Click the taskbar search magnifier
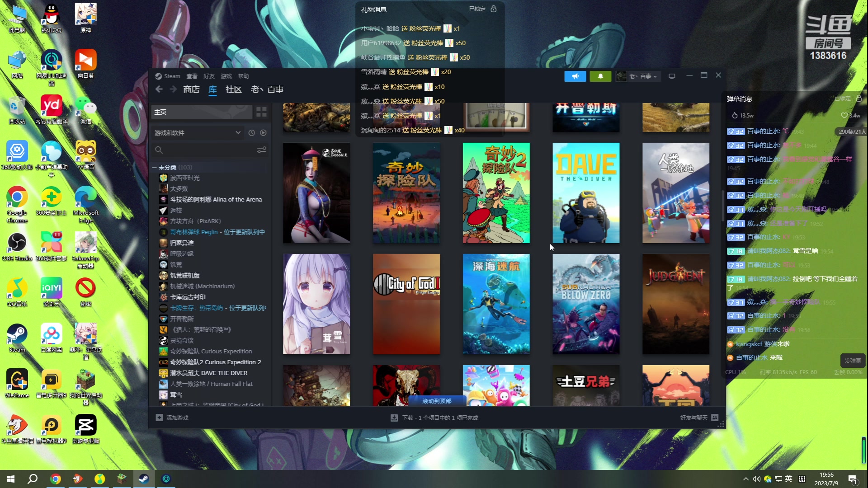 (x=33, y=479)
